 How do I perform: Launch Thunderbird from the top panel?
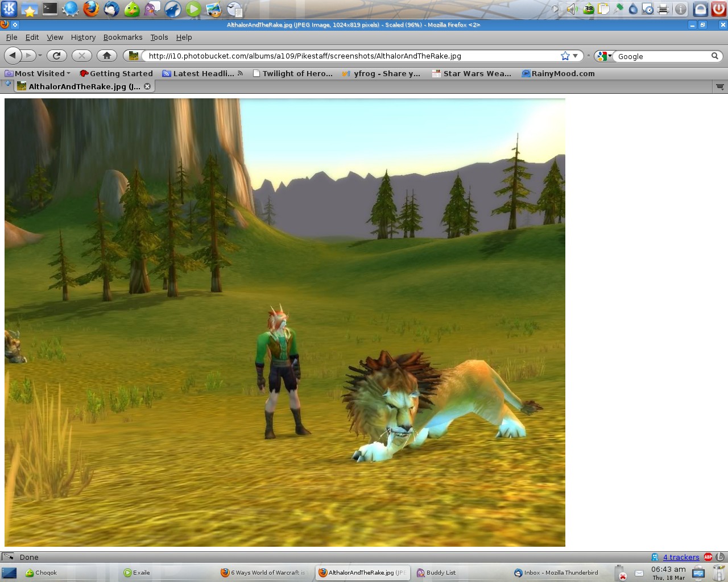(111, 9)
